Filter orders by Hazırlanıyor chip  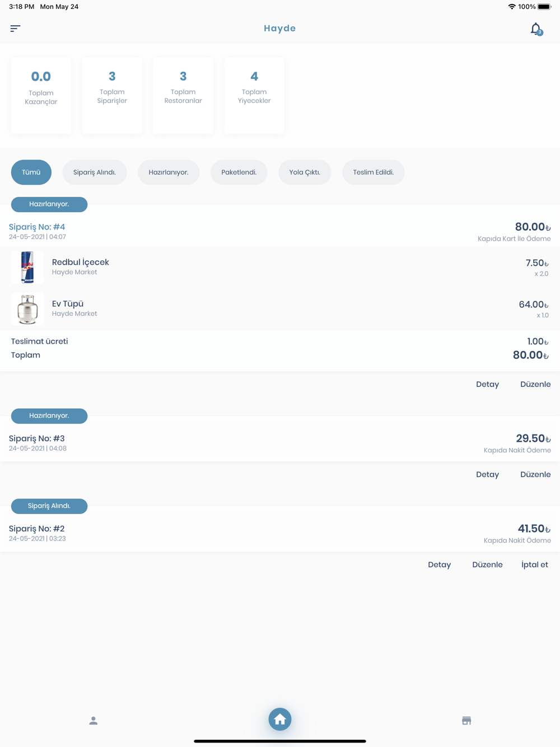pyautogui.click(x=169, y=172)
